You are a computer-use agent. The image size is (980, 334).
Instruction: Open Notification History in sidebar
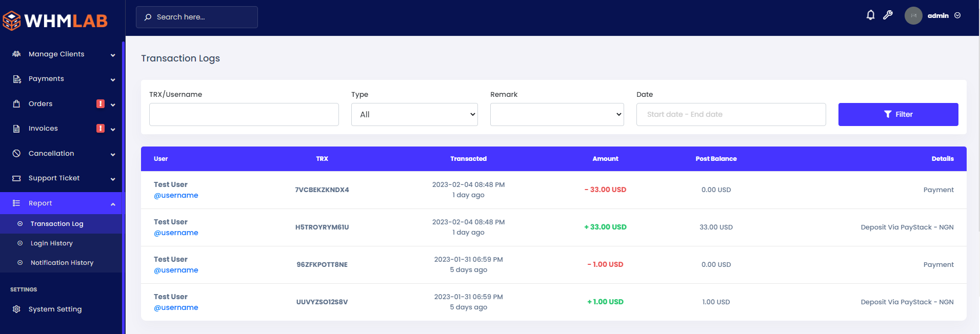click(x=62, y=263)
